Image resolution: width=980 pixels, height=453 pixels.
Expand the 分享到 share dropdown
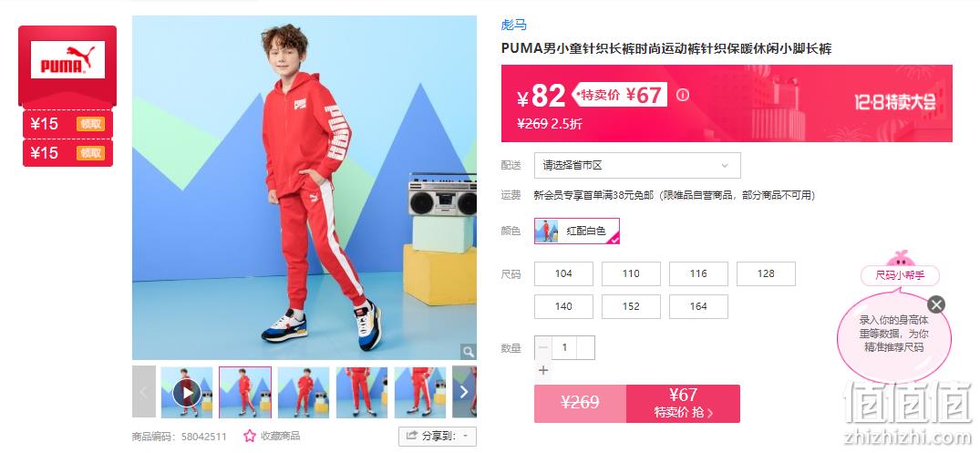[x=438, y=436]
